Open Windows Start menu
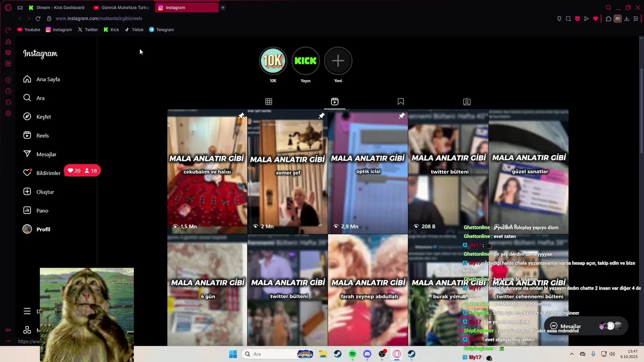This screenshot has height=362, width=644. (232, 354)
